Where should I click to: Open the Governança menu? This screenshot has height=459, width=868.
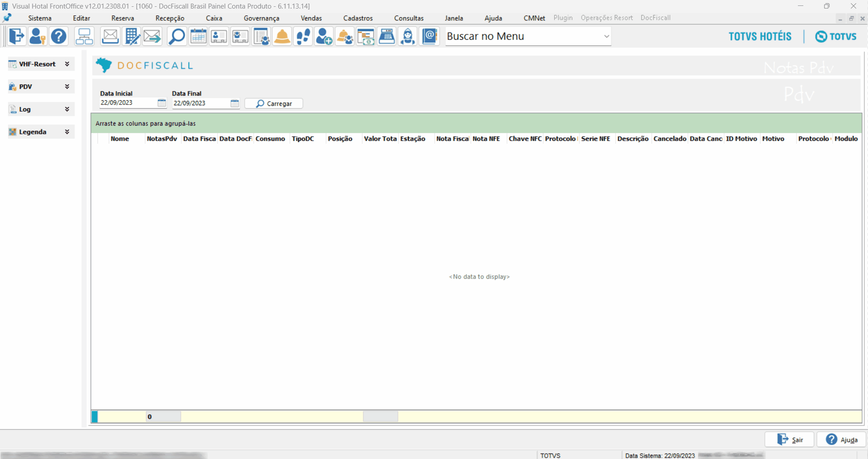pyautogui.click(x=261, y=18)
